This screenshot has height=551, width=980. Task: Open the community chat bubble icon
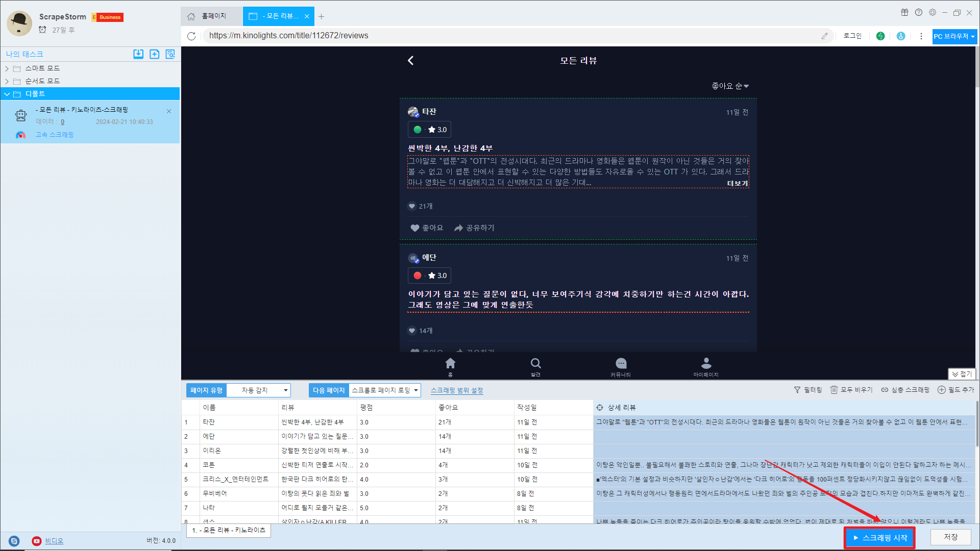[x=621, y=363]
